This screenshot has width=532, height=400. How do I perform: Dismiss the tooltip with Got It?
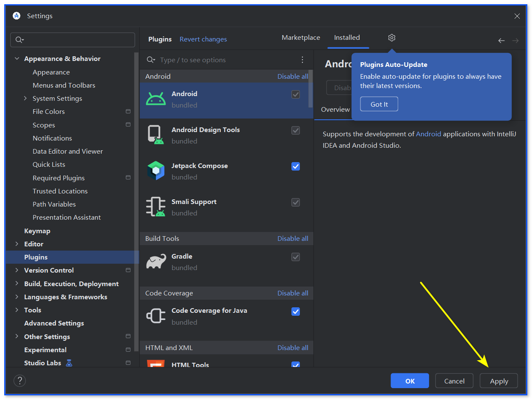point(379,104)
